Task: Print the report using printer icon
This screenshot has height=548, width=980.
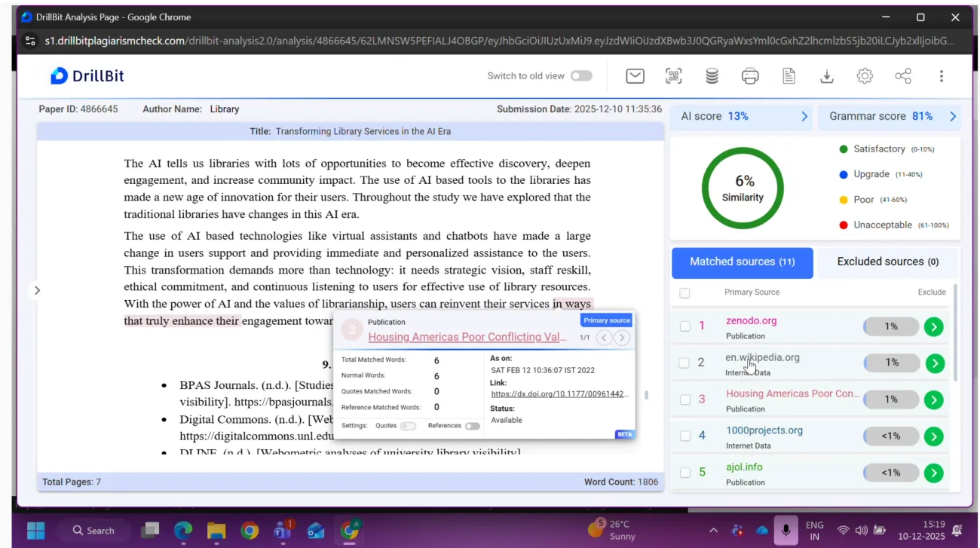Action: (749, 76)
